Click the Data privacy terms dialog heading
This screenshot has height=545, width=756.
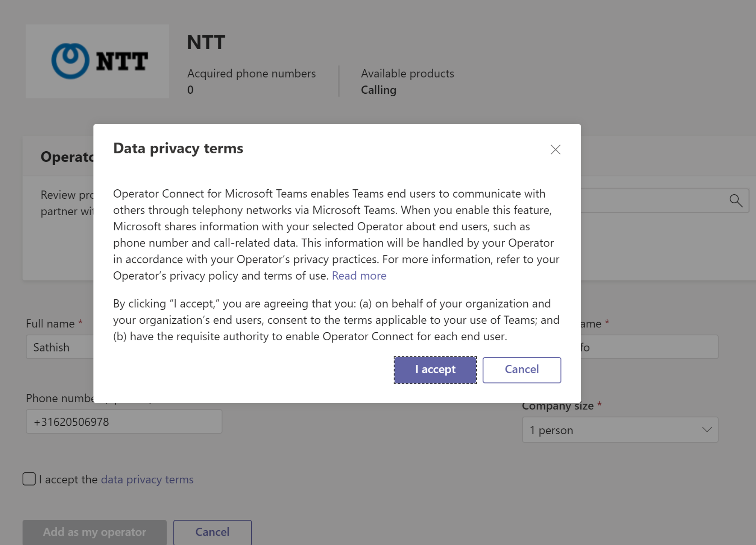coord(178,148)
